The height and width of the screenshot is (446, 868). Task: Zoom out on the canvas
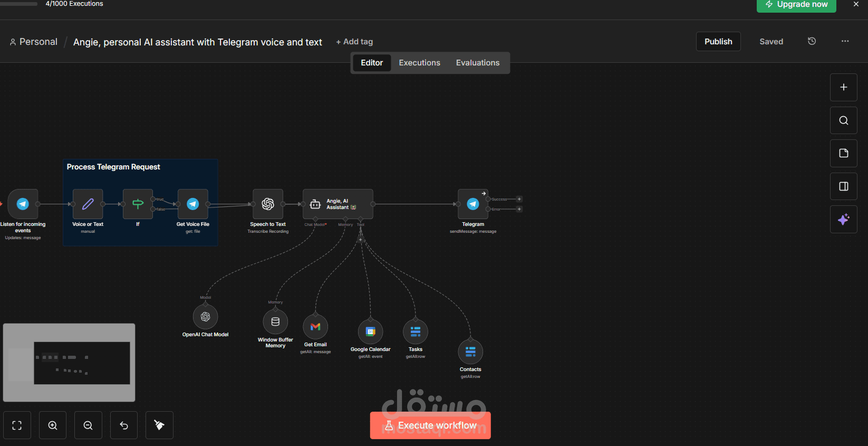88,425
